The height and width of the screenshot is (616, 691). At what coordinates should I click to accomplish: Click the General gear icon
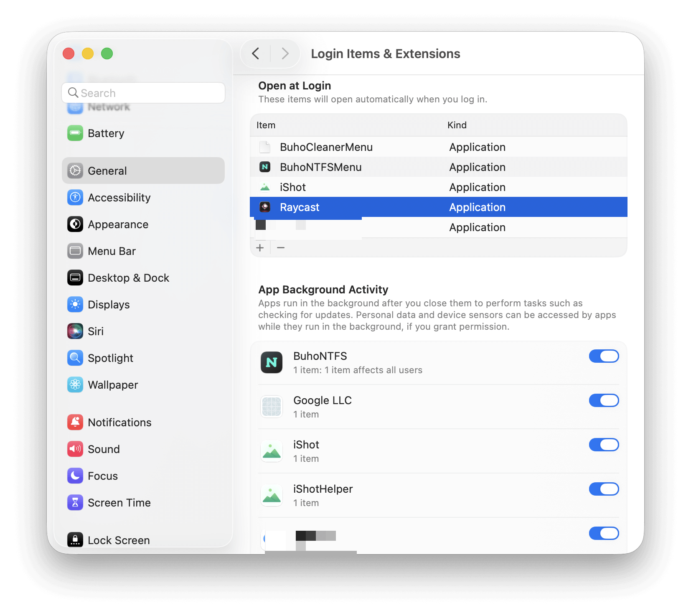75,171
